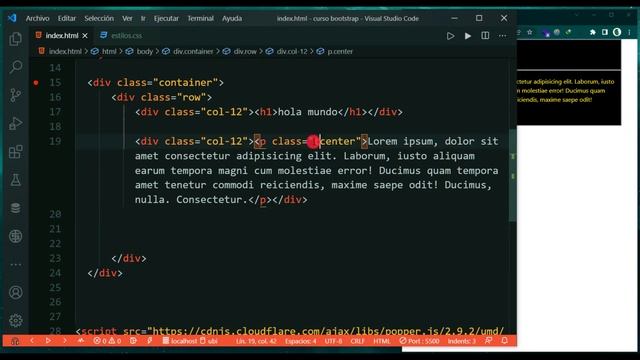The height and width of the screenshot is (360, 640).
Task: Expand the div.container breadcrumb item
Action: (193, 51)
